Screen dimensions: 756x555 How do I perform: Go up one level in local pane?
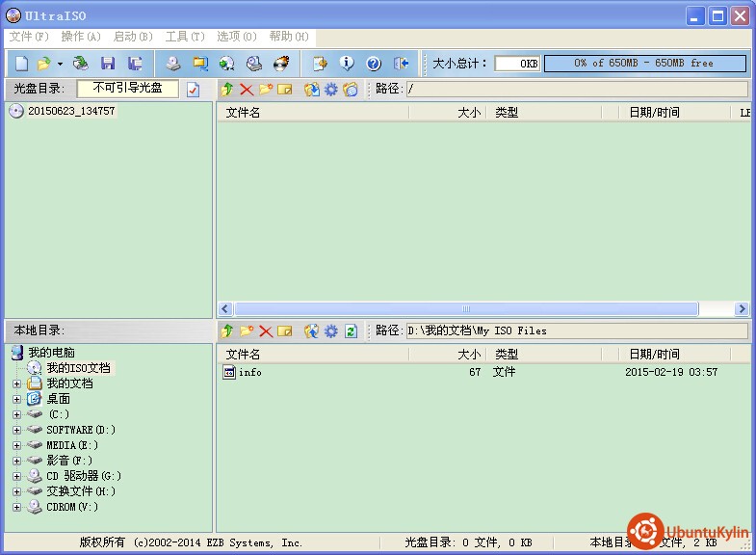tap(227, 331)
